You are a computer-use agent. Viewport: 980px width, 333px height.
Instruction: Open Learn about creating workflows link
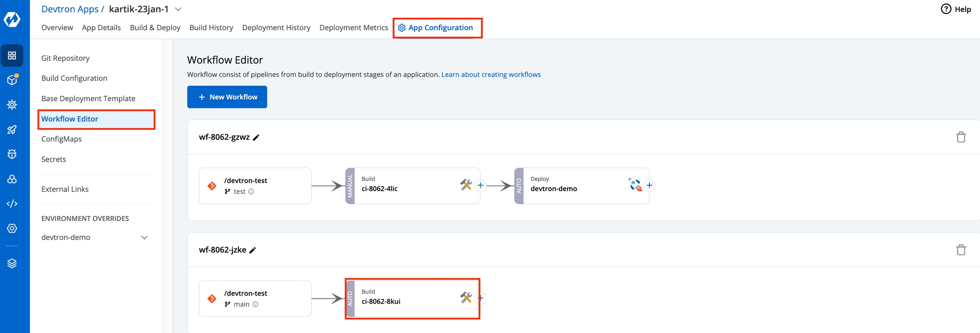click(x=491, y=74)
